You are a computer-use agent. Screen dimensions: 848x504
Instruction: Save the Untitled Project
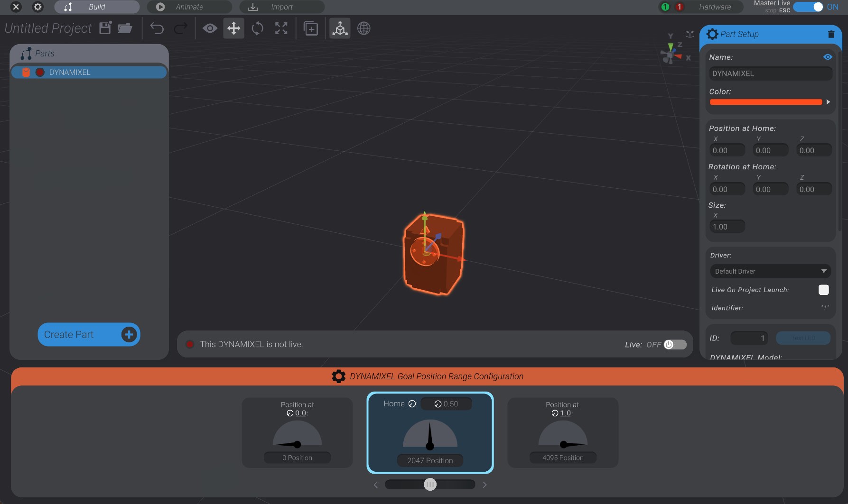104,28
